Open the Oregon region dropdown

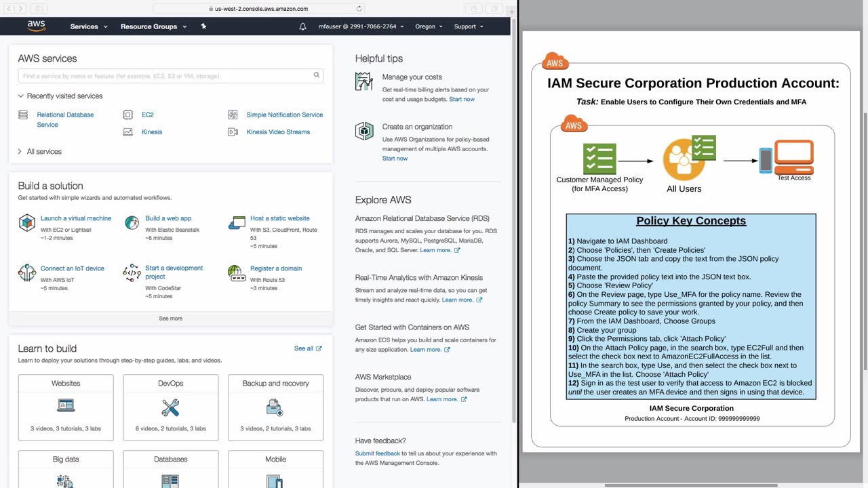[429, 26]
